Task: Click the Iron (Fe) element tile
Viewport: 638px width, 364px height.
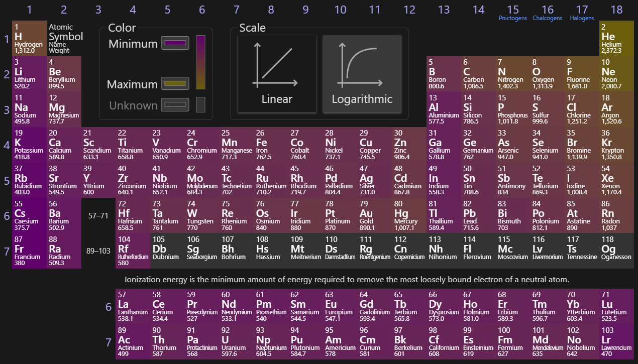Action: [x=271, y=145]
